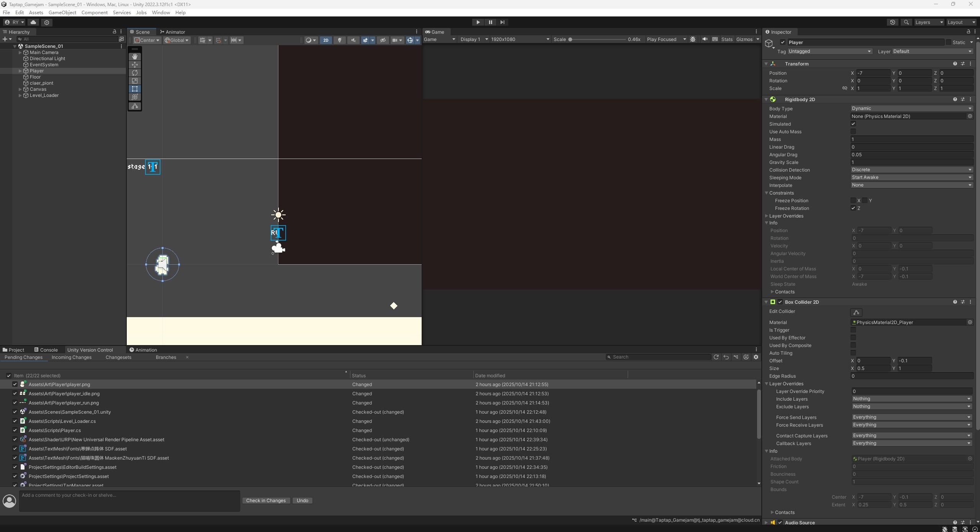Image resolution: width=980 pixels, height=532 pixels.
Task: Toggle the Simulated checkbox
Action: tap(853, 124)
